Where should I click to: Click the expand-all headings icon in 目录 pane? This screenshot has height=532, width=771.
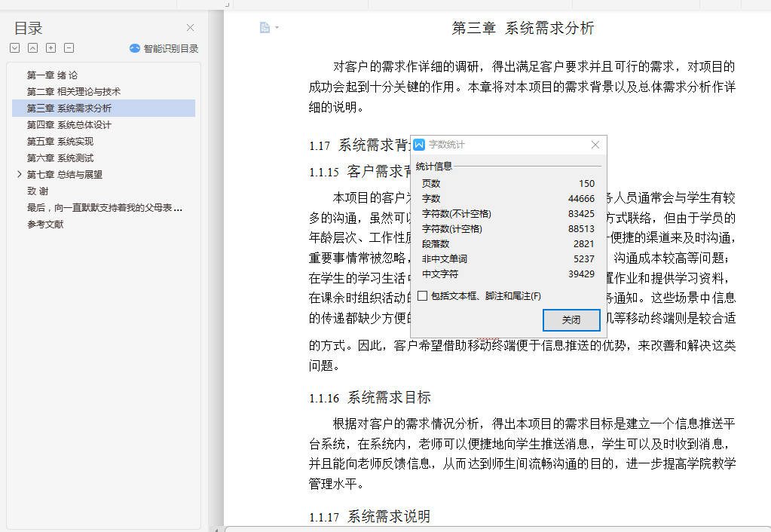pyautogui.click(x=15, y=47)
